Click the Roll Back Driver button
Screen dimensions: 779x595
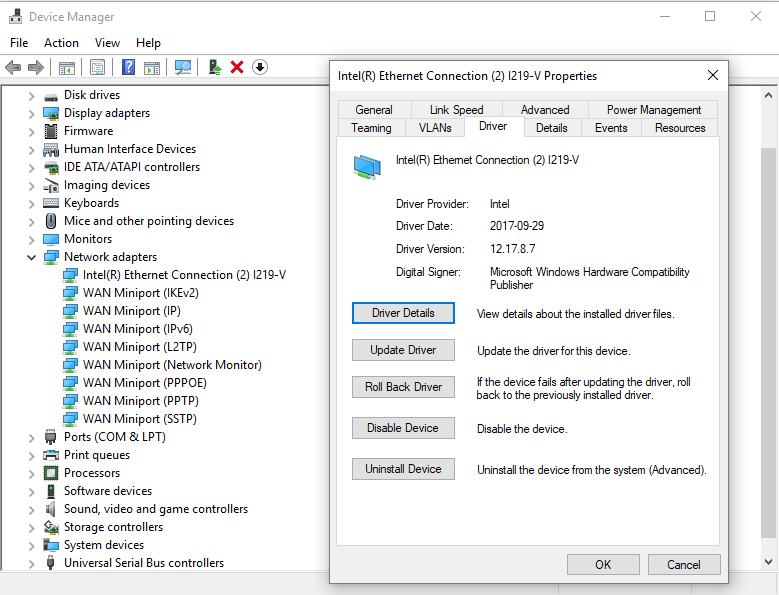pyautogui.click(x=403, y=387)
